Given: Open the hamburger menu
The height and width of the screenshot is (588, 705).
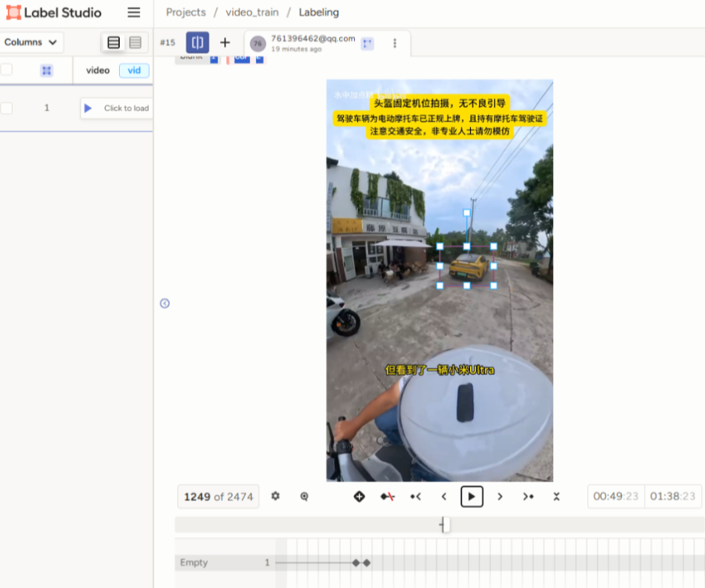Looking at the screenshot, I should (x=133, y=13).
